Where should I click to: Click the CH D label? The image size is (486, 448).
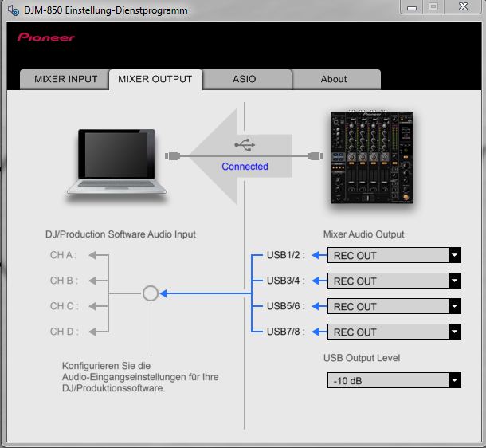click(x=65, y=332)
